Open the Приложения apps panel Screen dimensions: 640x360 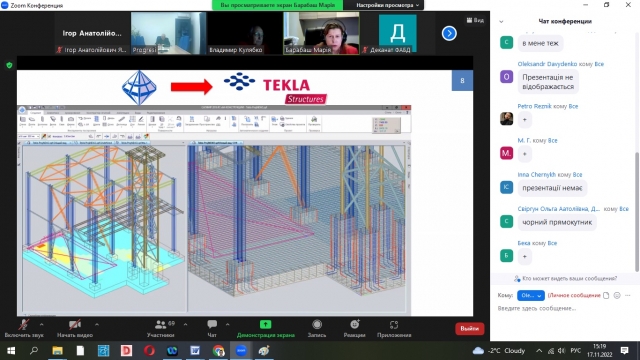point(394,329)
